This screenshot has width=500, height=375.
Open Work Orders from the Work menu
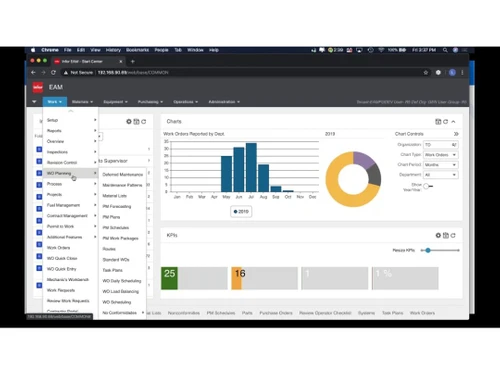click(71, 248)
